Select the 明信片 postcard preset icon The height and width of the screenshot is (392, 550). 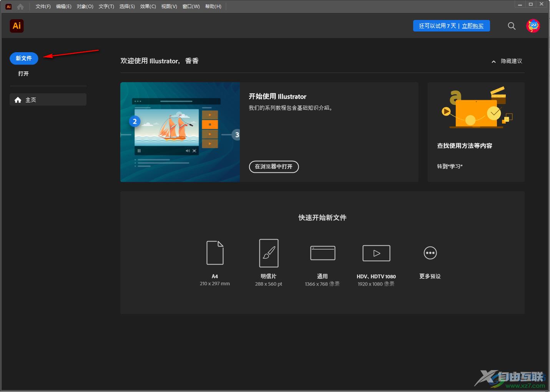pos(269,253)
